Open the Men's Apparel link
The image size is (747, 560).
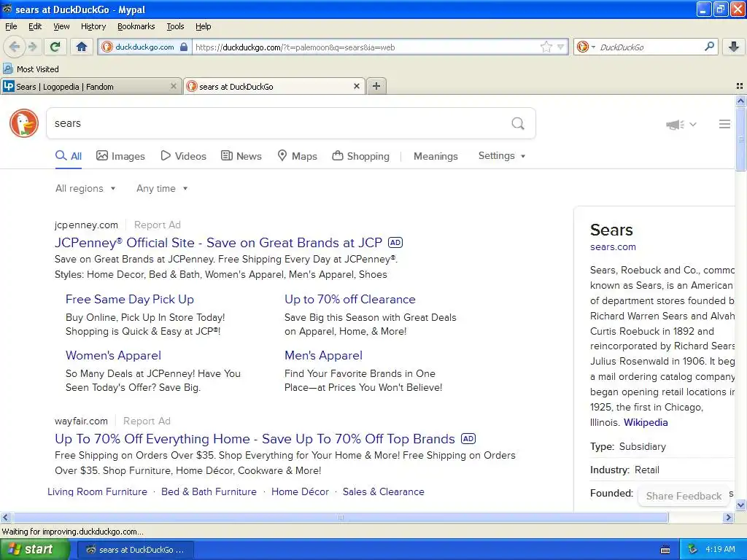tap(323, 355)
